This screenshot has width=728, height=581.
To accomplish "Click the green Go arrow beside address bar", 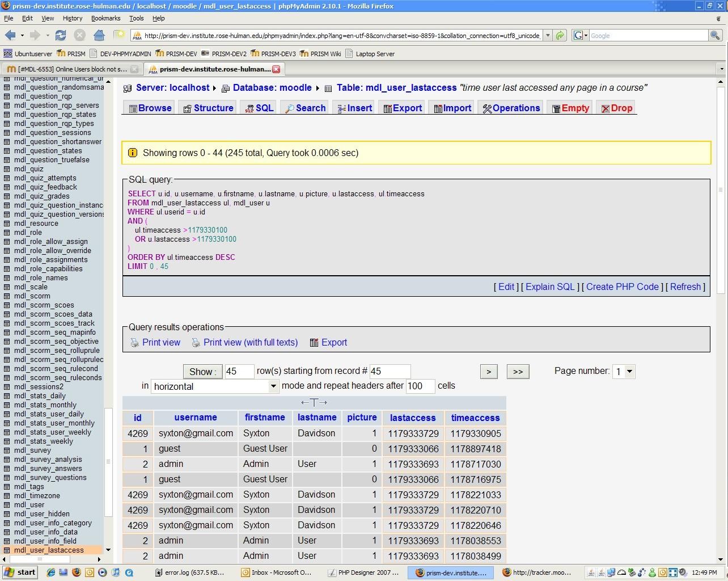I will pyautogui.click(x=560, y=35).
